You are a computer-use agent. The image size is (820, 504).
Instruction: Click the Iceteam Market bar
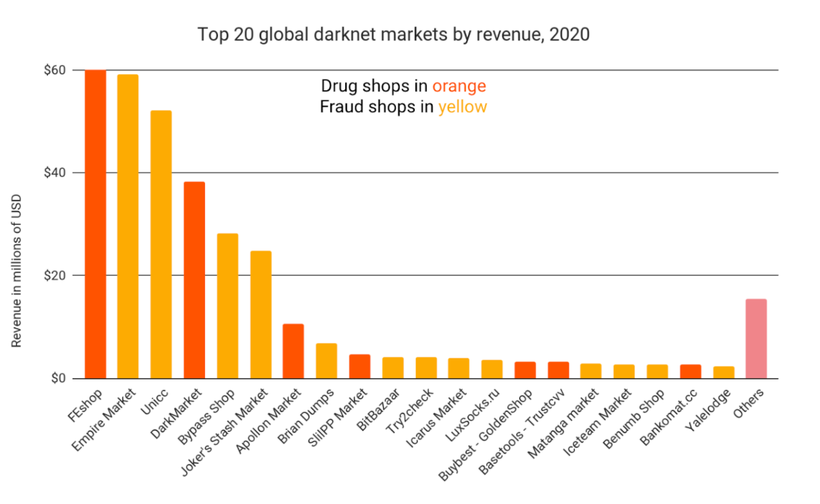pyautogui.click(x=624, y=371)
